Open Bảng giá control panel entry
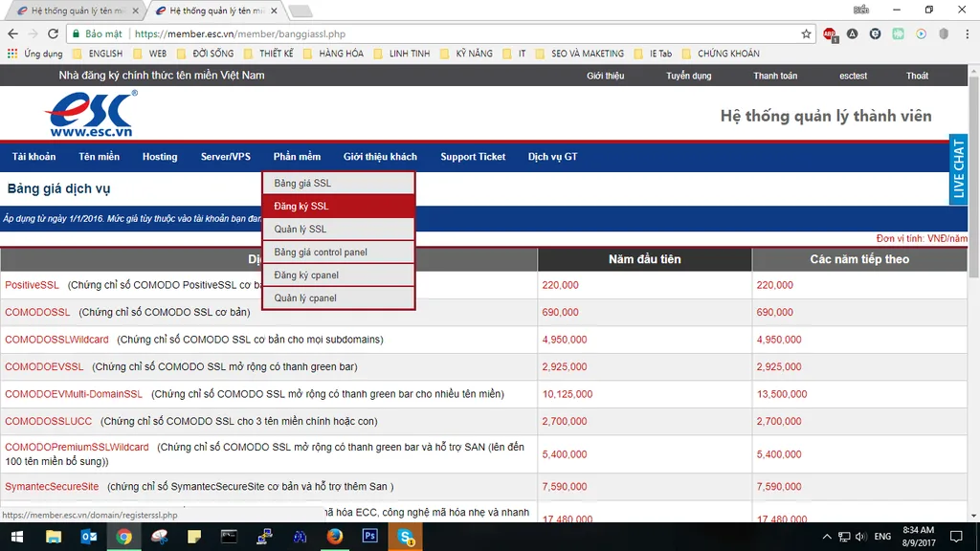 click(x=339, y=253)
